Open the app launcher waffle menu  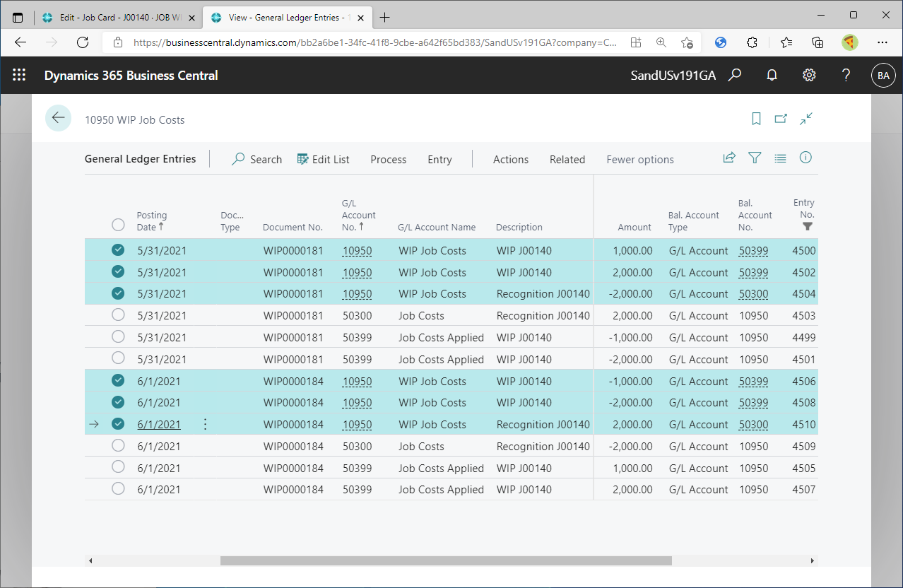(19, 75)
